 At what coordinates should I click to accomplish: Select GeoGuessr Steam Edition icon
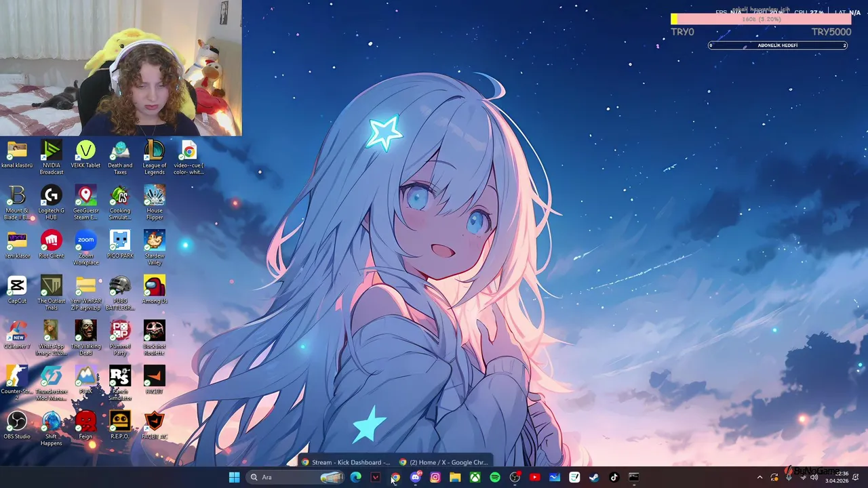click(x=85, y=203)
